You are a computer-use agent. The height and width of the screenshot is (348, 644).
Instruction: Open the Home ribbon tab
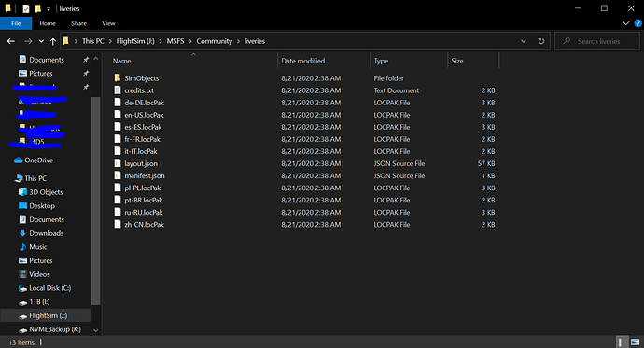tap(48, 23)
